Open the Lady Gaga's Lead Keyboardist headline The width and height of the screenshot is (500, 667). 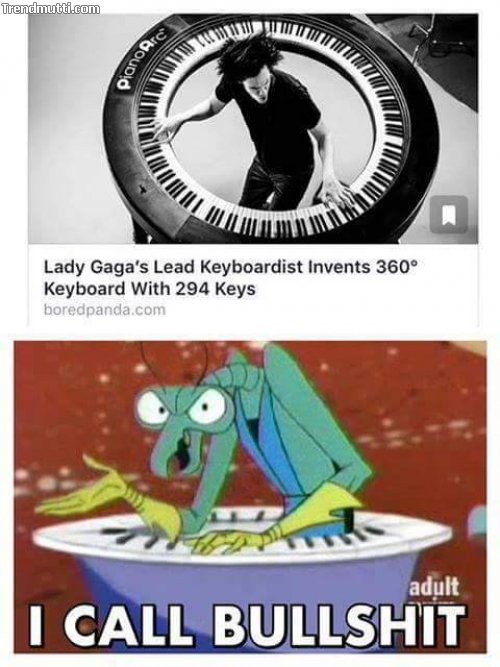(x=229, y=278)
